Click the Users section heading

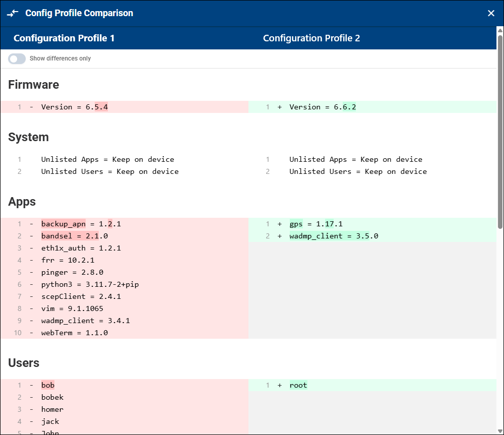click(x=24, y=362)
